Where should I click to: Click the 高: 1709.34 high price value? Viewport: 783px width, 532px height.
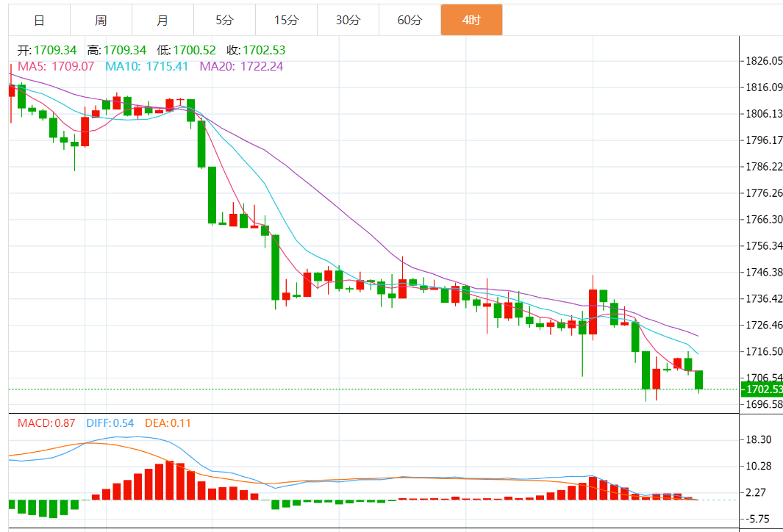117,51
